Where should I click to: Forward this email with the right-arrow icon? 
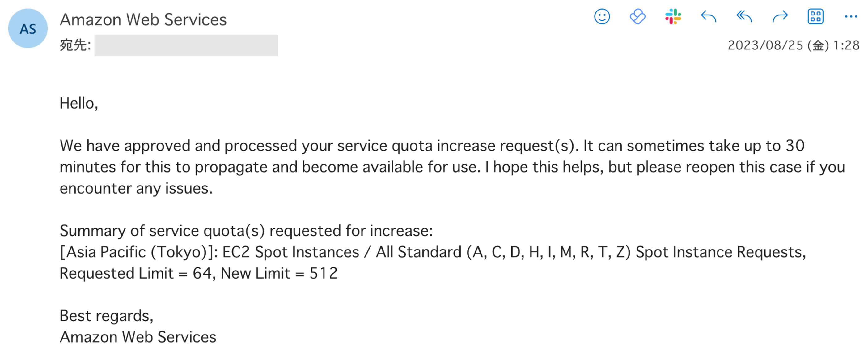tap(780, 16)
